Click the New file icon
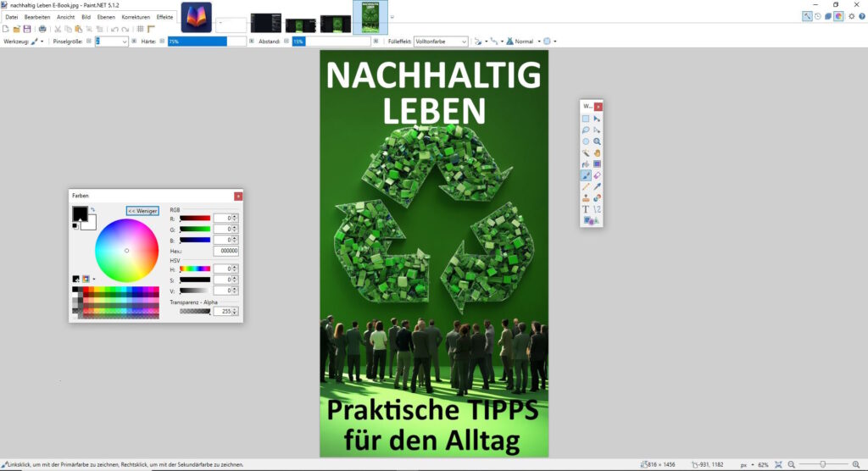Image resolution: width=868 pixels, height=471 pixels. point(6,29)
